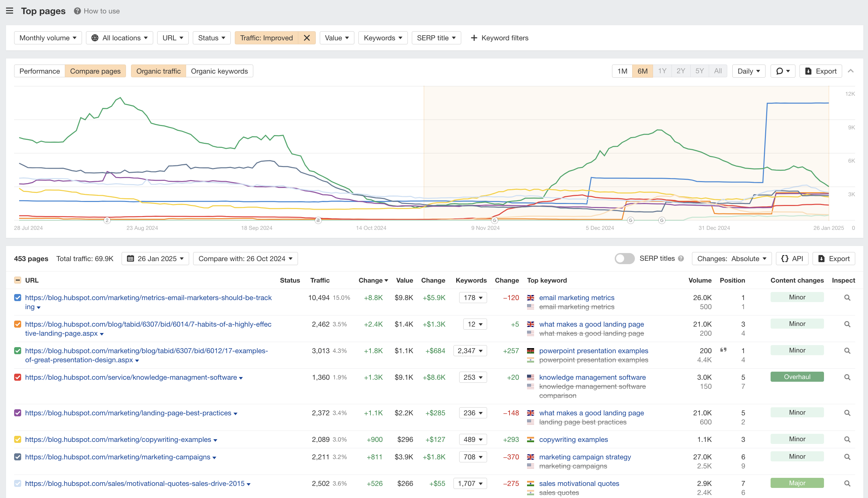Select the Organic traffic tab

point(158,71)
